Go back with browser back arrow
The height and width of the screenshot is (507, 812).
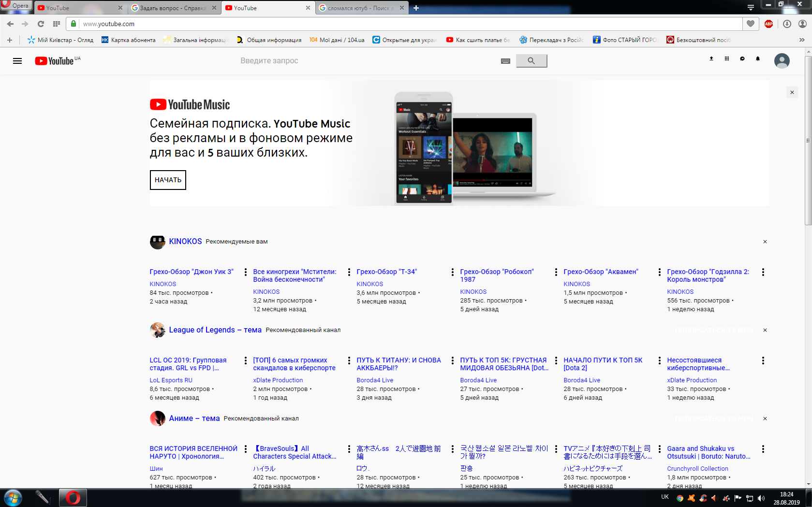point(11,24)
